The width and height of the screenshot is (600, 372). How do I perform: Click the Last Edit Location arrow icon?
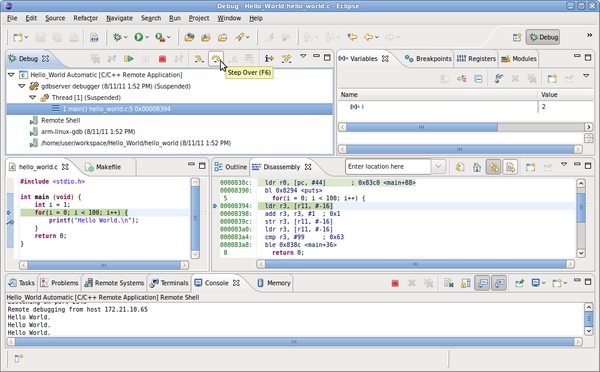coord(352,37)
